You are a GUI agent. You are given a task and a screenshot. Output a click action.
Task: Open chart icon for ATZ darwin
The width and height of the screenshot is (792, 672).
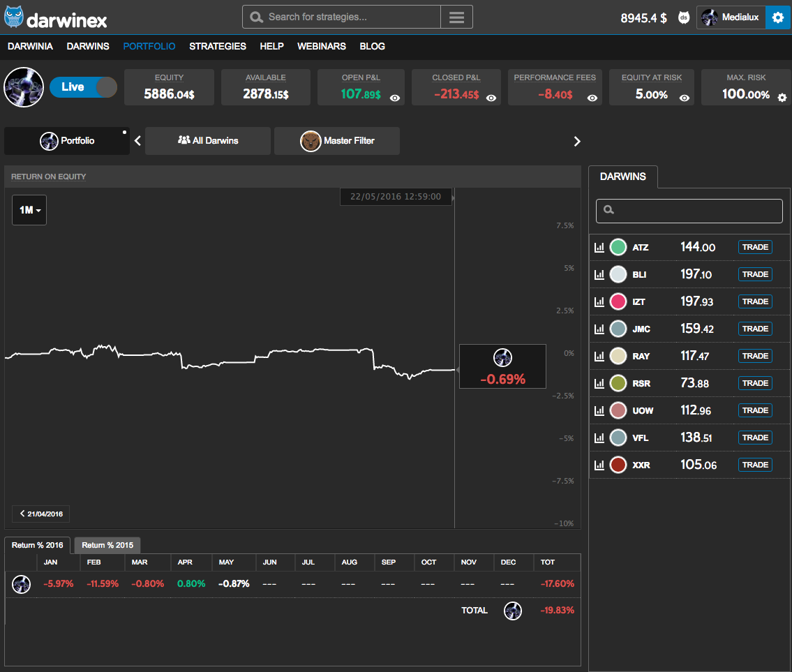[x=599, y=247]
